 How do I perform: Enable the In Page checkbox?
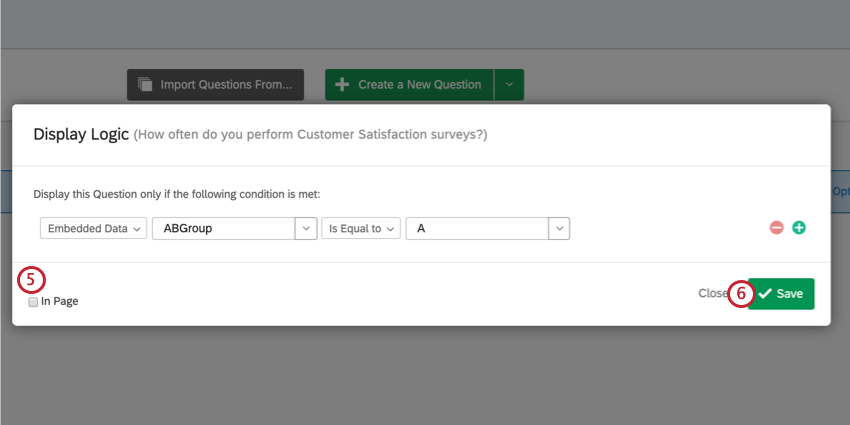pos(34,302)
